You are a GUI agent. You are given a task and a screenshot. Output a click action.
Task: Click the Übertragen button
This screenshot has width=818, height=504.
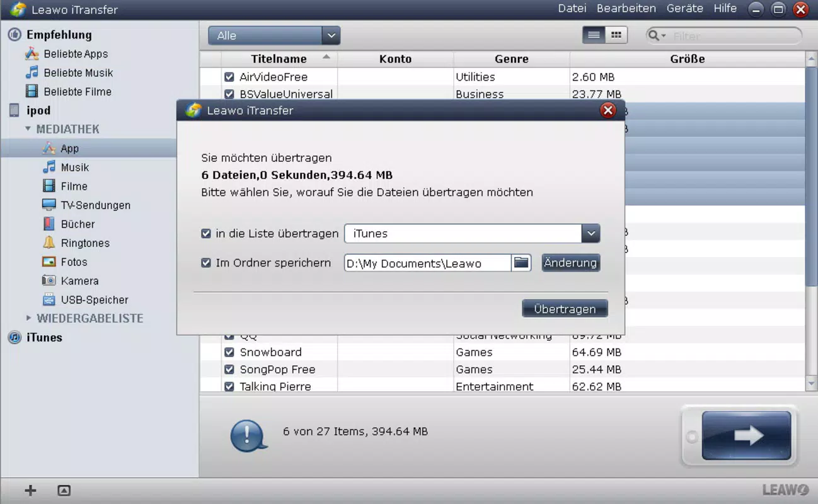coord(565,309)
